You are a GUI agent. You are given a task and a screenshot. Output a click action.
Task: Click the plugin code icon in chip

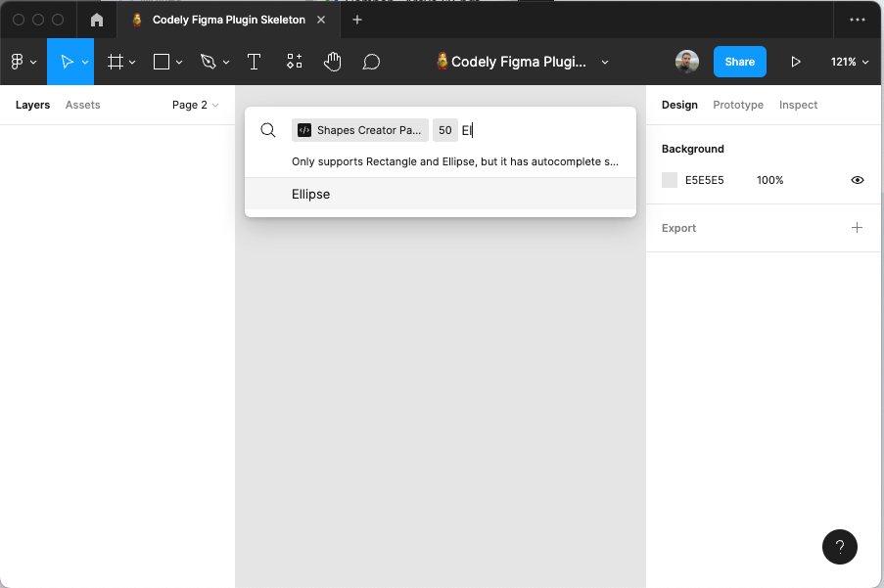tap(304, 130)
